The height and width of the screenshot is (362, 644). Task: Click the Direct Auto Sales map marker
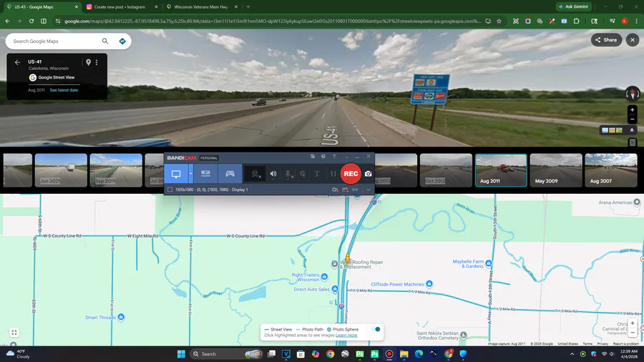335,289
